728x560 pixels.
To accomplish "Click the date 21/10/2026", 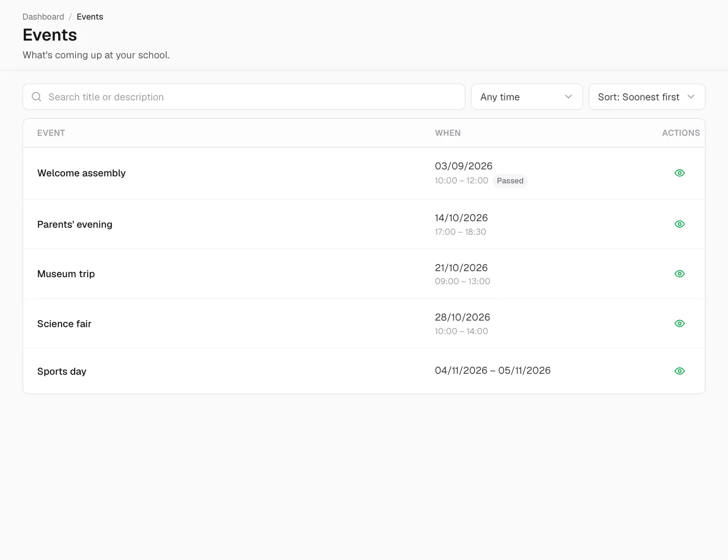I will coord(461,268).
